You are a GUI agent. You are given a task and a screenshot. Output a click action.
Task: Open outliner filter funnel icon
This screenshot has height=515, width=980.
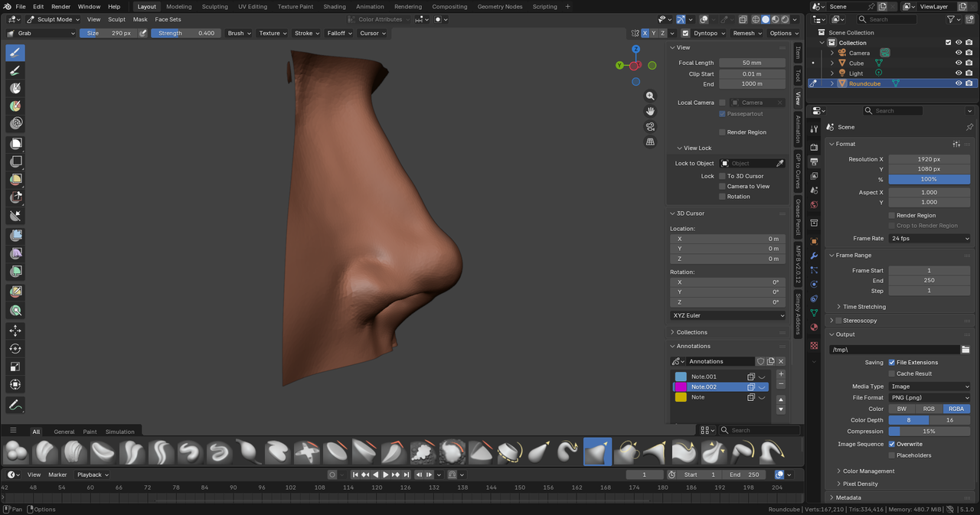951,19
